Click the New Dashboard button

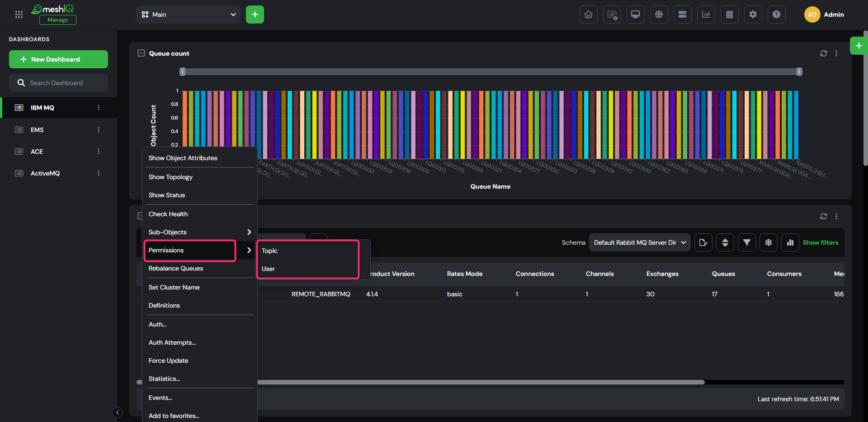pos(58,59)
